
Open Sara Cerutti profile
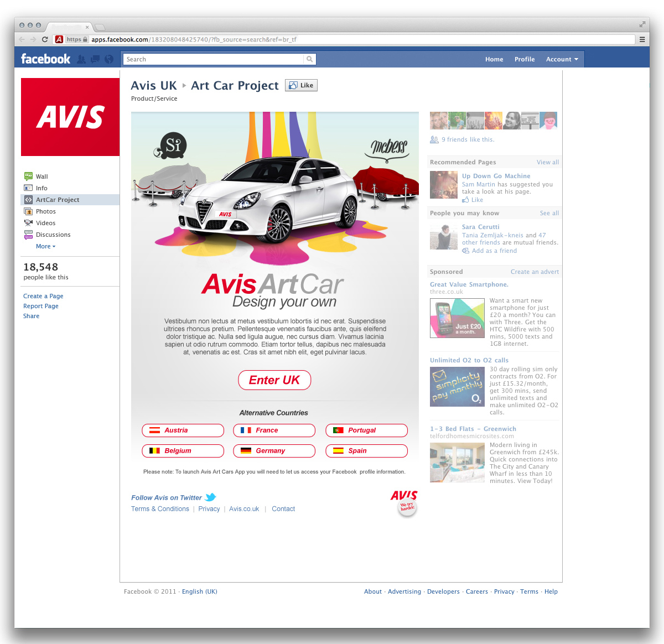[x=481, y=227]
